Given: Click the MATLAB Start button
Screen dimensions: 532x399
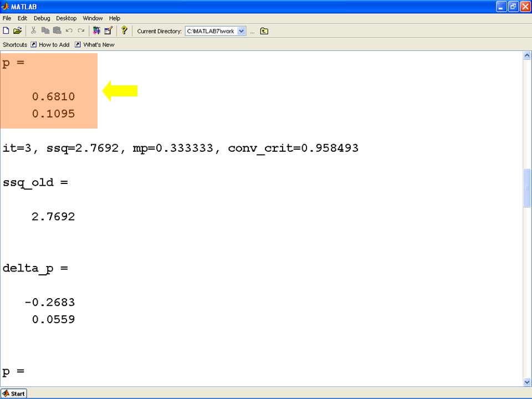Looking at the screenshot, I should [13, 393].
